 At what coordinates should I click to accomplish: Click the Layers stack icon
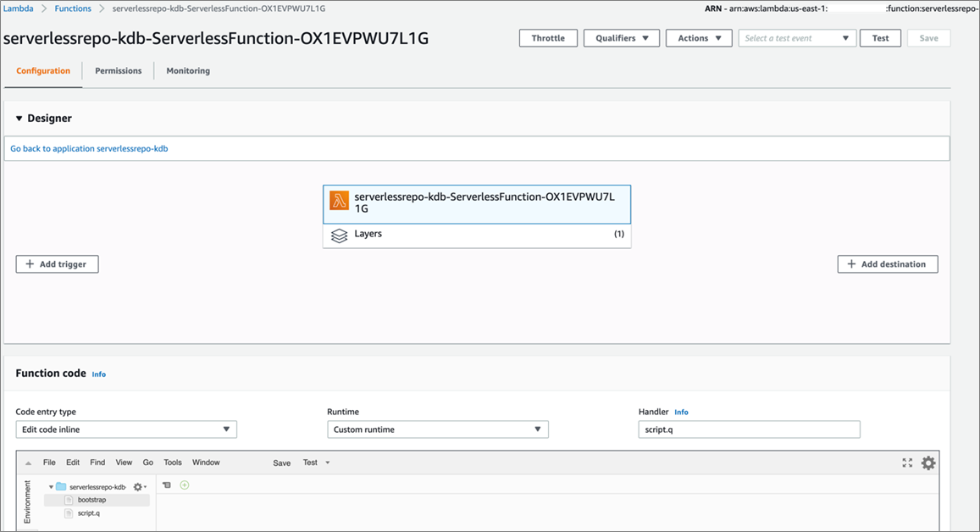tap(339, 236)
